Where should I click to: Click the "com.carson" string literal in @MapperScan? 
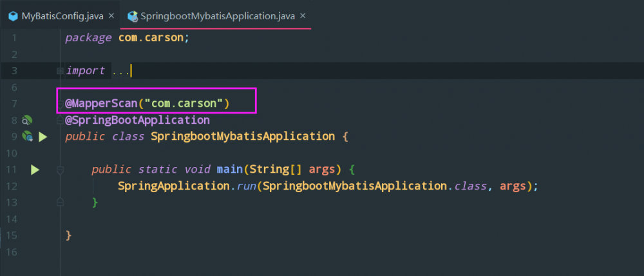click(x=184, y=103)
